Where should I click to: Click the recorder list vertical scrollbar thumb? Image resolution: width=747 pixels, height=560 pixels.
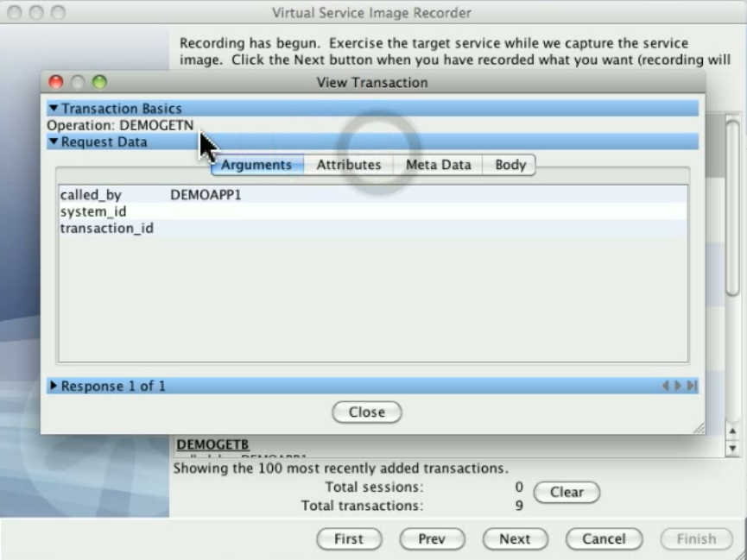(732, 209)
